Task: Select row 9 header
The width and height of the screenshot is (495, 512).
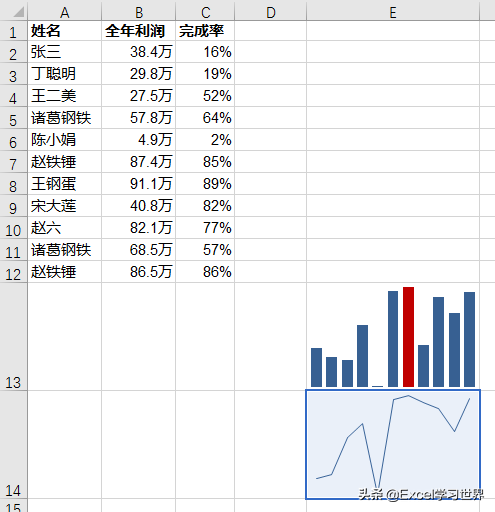Action: 13,206
